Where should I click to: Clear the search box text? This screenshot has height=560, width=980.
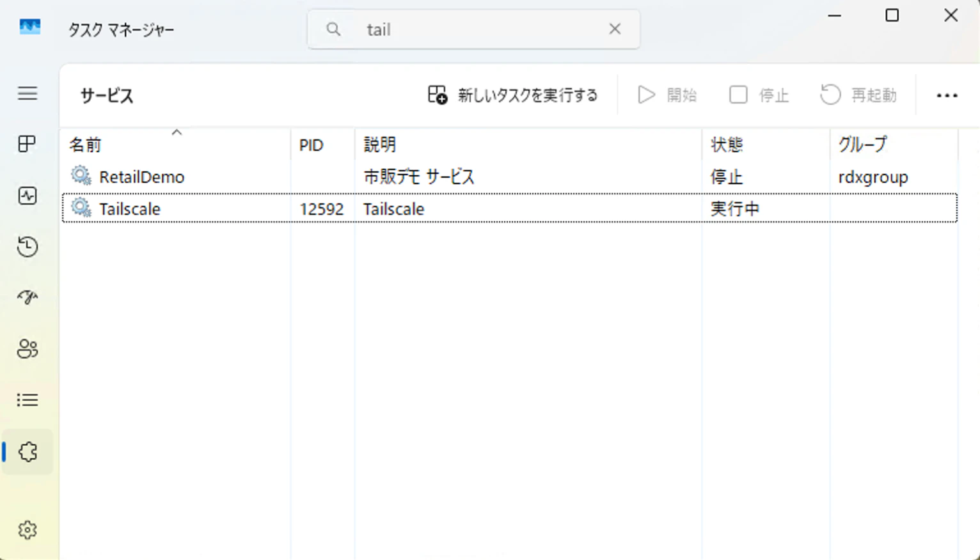click(x=615, y=29)
